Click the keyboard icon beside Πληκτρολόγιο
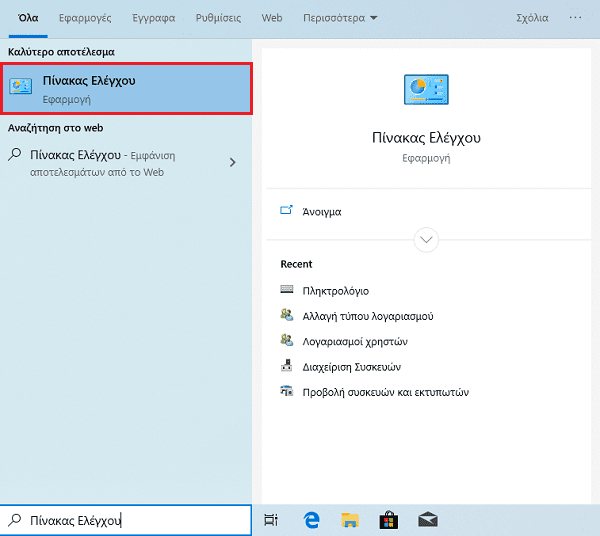The image size is (600, 536). coord(287,289)
